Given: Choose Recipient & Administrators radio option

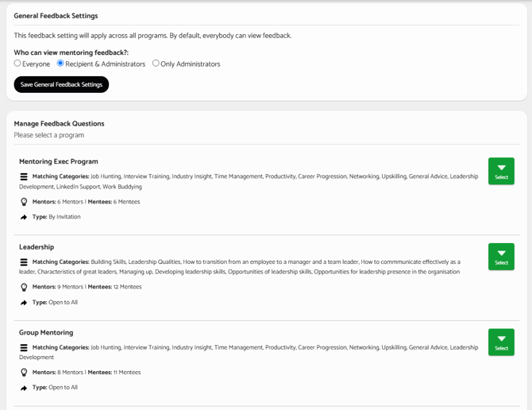Looking at the screenshot, I should 60,64.
